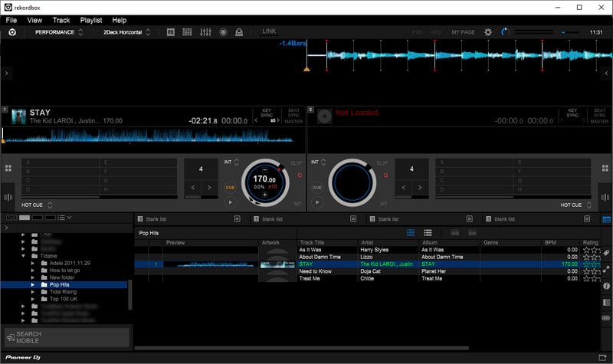Click bottom-right export window icon
The height and width of the screenshot is (364, 613).
coord(602,357)
